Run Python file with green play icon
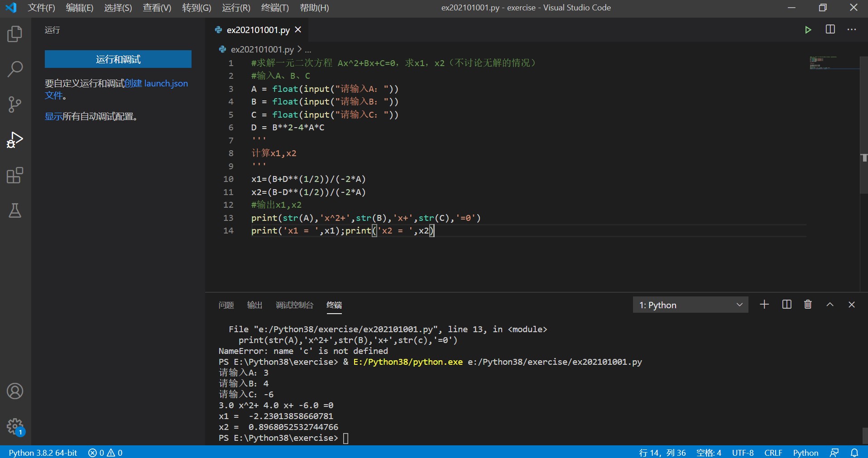The height and width of the screenshot is (458, 868). click(x=808, y=30)
